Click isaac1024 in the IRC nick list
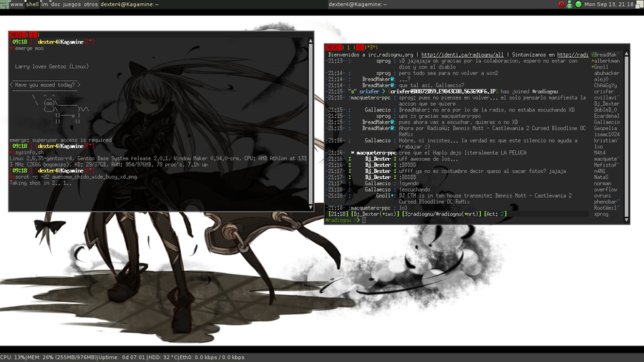644x362 pixels. 607,134
